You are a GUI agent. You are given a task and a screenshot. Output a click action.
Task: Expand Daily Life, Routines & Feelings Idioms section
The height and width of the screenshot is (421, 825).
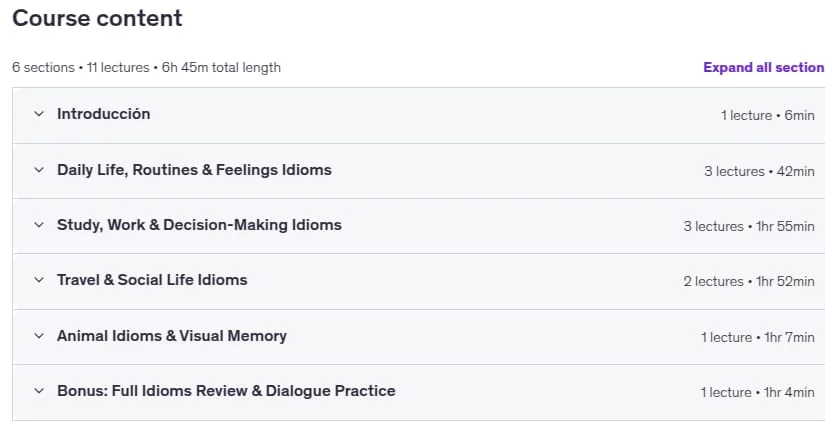coord(194,170)
